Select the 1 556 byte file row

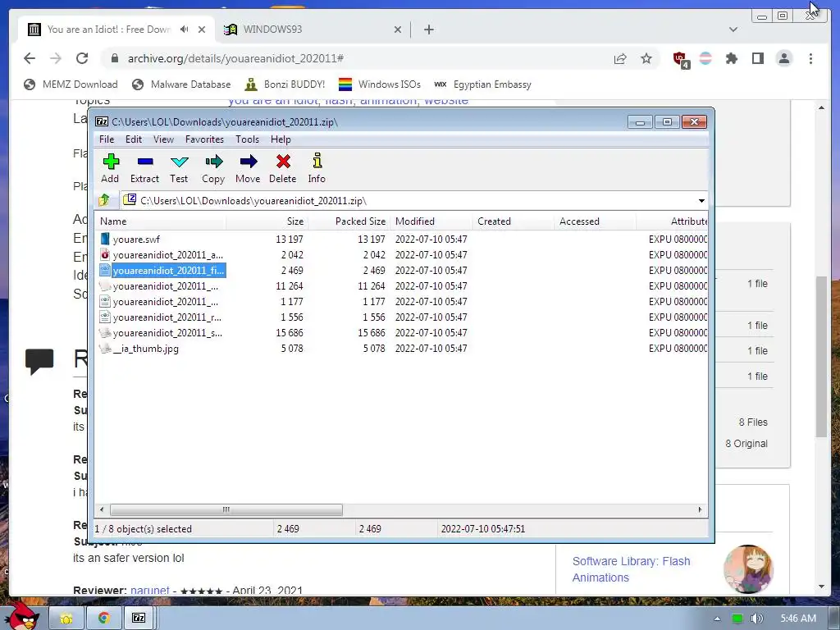[x=400, y=317]
